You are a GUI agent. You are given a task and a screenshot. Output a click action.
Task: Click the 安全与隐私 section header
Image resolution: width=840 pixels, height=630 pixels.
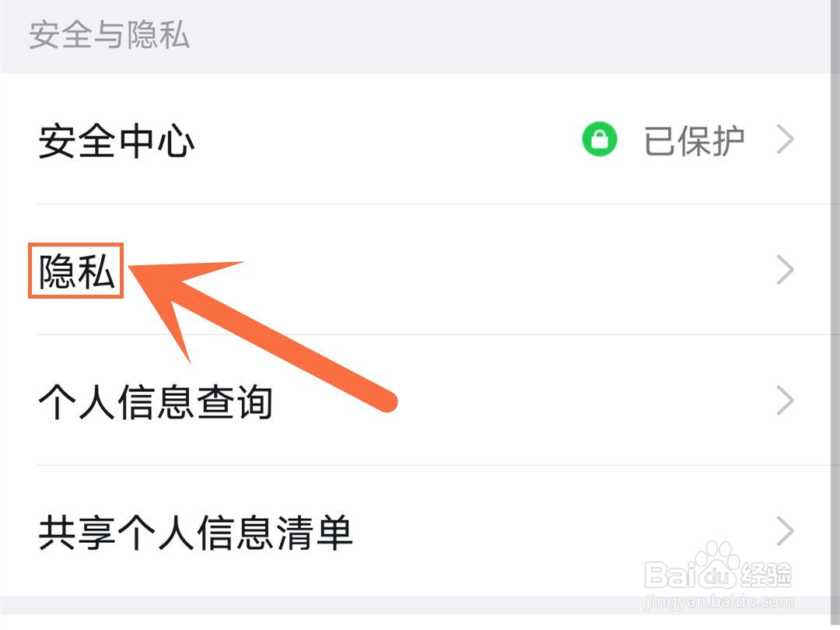109,35
